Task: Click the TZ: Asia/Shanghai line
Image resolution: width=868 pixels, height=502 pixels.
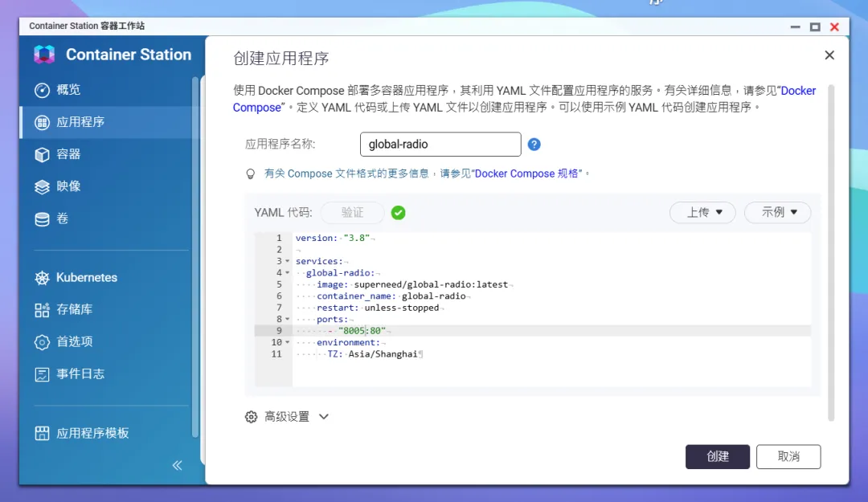Action: click(372, 353)
